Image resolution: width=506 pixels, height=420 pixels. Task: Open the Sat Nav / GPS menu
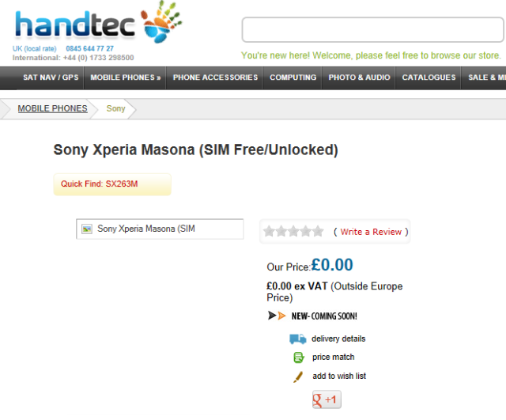click(x=51, y=78)
